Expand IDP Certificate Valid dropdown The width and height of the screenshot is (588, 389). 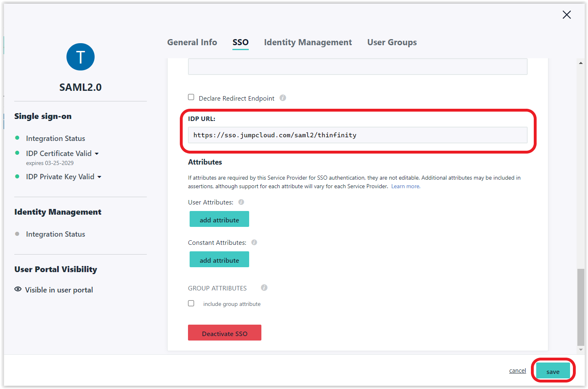click(97, 154)
